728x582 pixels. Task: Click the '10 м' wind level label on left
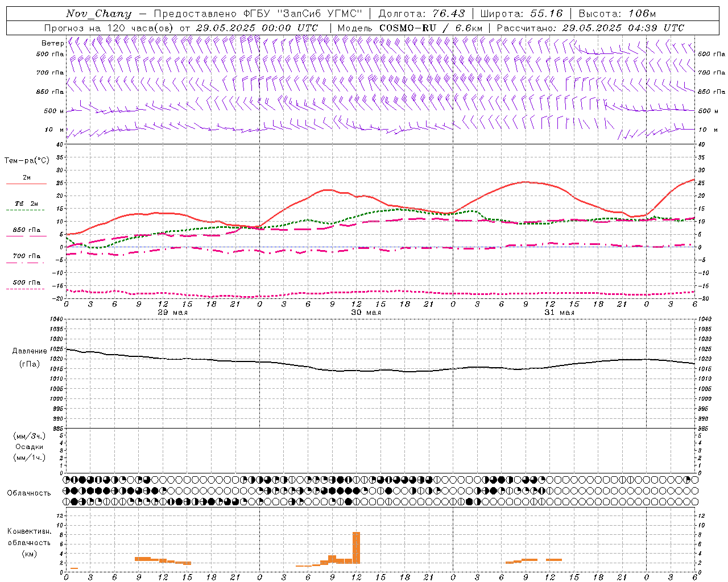(55, 130)
